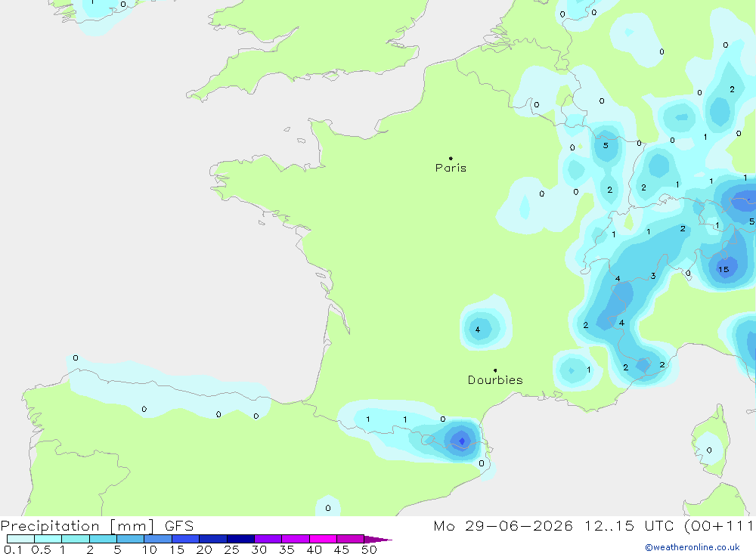Click the Paris city label
This screenshot has height=554, width=756.
click(x=451, y=168)
